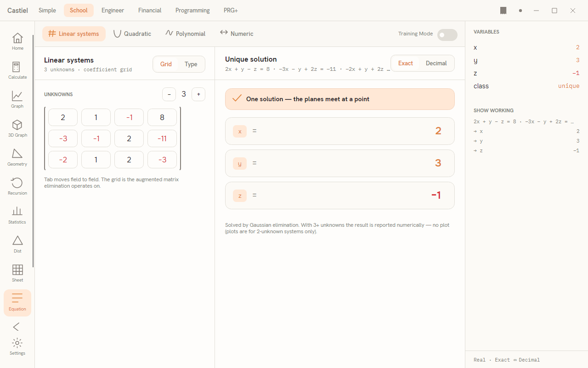Click the x solution row
This screenshot has width=588, height=368.
click(340, 131)
